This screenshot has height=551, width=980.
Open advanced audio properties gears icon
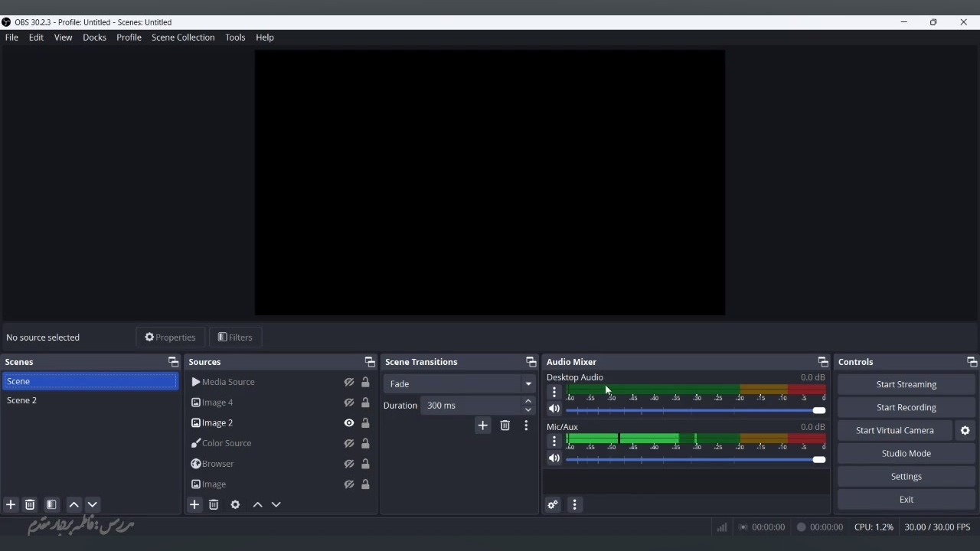[x=553, y=505]
